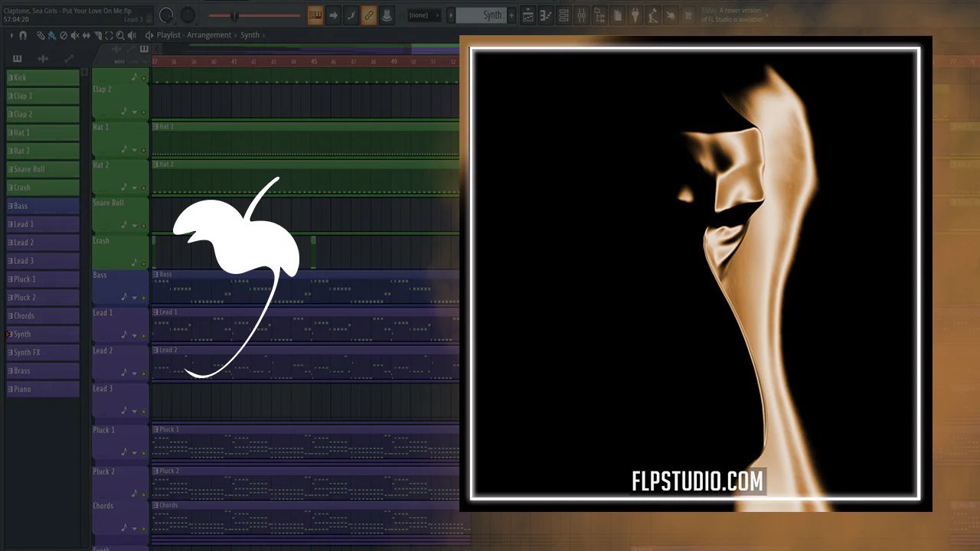The width and height of the screenshot is (980, 551).
Task: Select the Synth FX pattern in the picker
Action: [x=43, y=352]
